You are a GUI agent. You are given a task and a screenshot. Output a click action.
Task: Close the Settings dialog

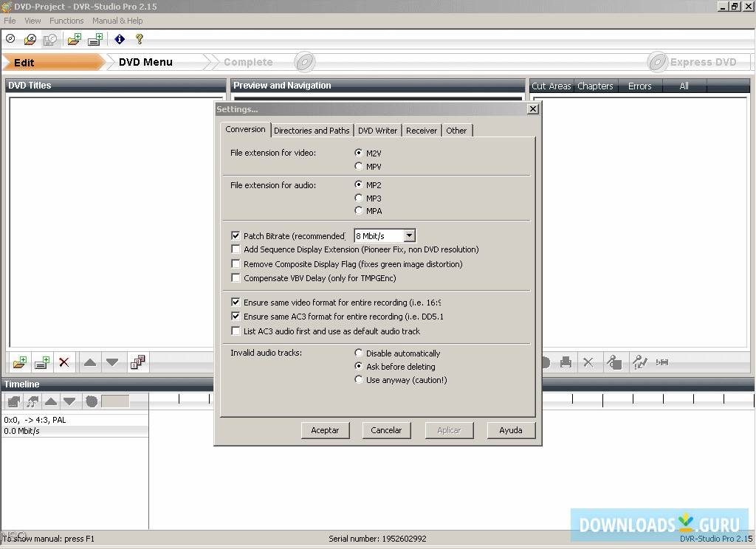pos(533,109)
